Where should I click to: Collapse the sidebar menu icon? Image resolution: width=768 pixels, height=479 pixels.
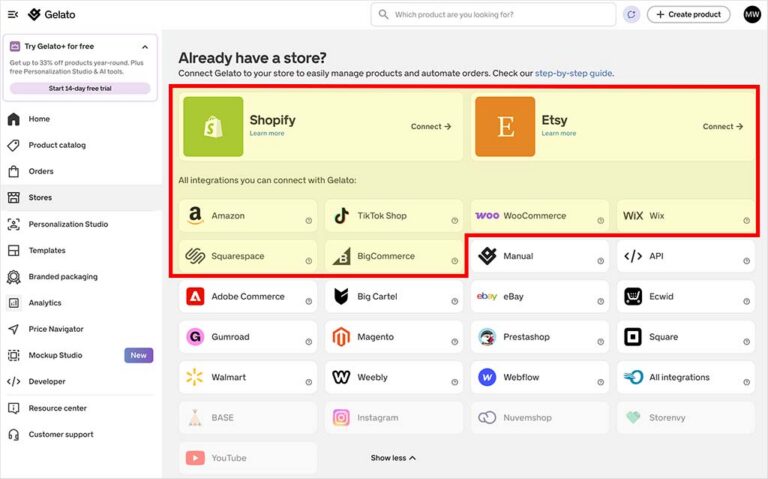[x=13, y=15]
